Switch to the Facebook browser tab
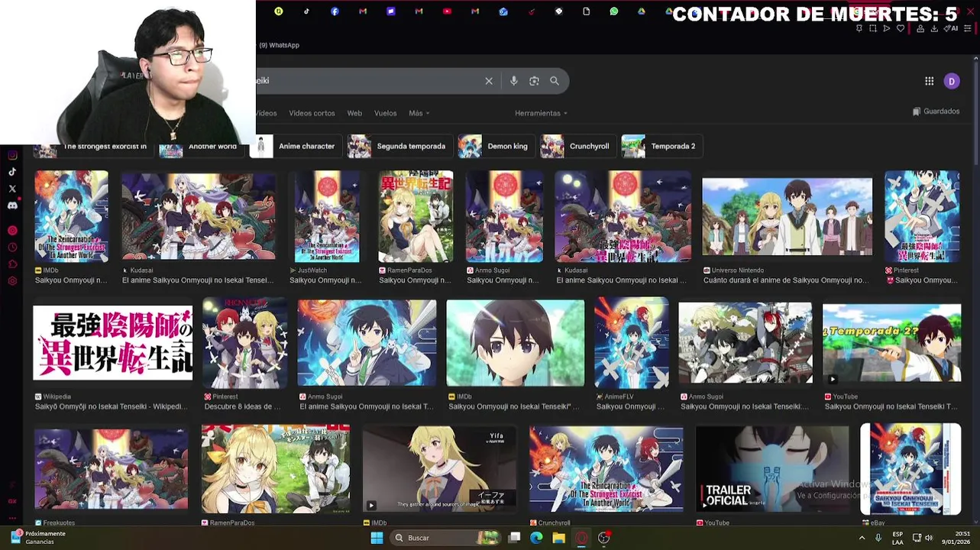Screen dimensions: 980x550 pos(335,11)
